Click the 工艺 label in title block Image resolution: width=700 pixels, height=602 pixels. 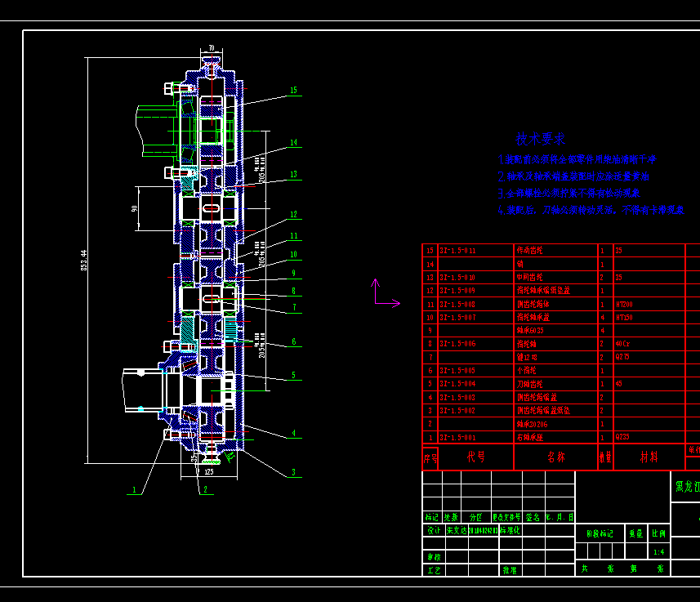(434, 571)
